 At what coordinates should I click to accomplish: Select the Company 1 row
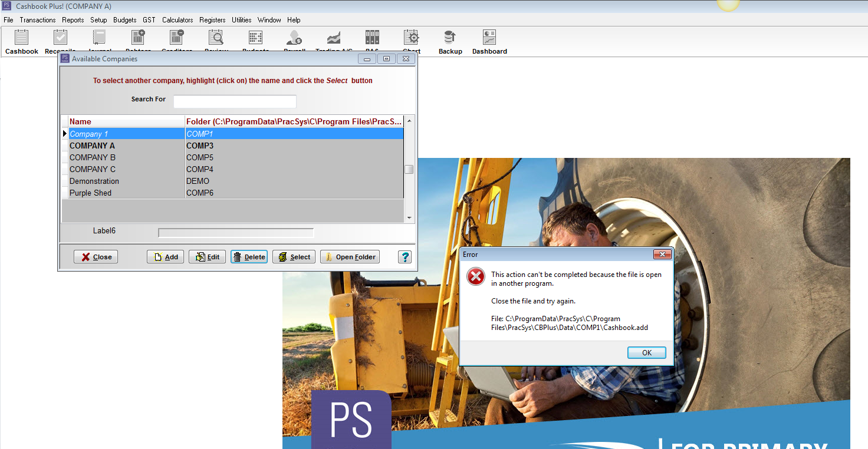pos(232,134)
